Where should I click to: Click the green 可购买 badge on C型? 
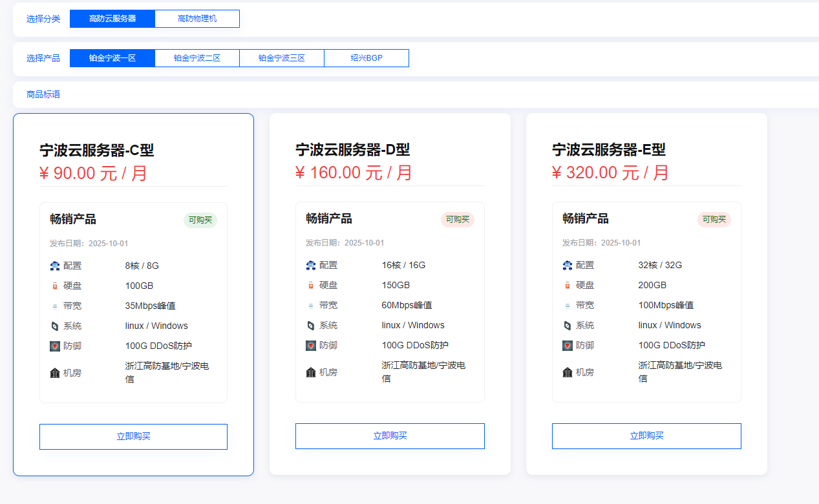[200, 220]
